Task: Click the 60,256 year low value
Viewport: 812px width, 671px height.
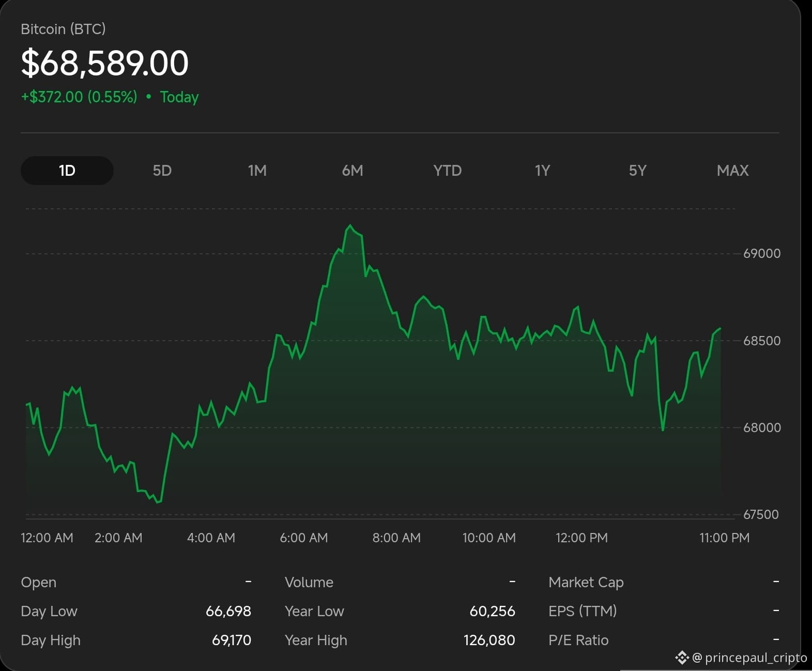Action: 492,611
